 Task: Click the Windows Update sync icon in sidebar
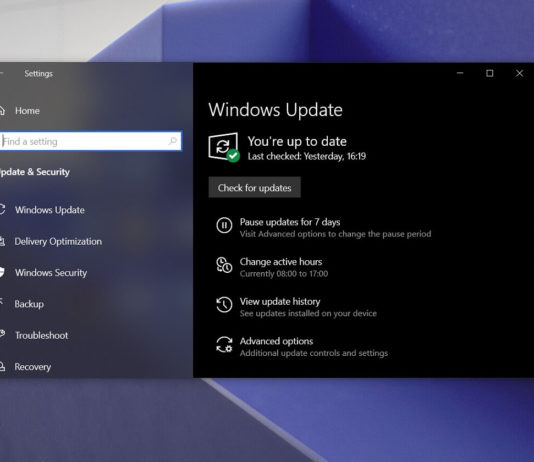pyautogui.click(x=2, y=209)
